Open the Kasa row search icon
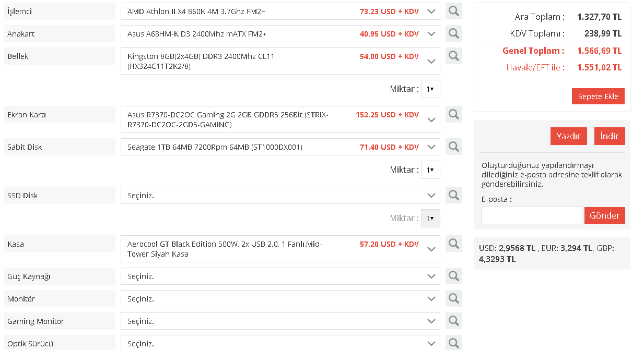 click(454, 244)
